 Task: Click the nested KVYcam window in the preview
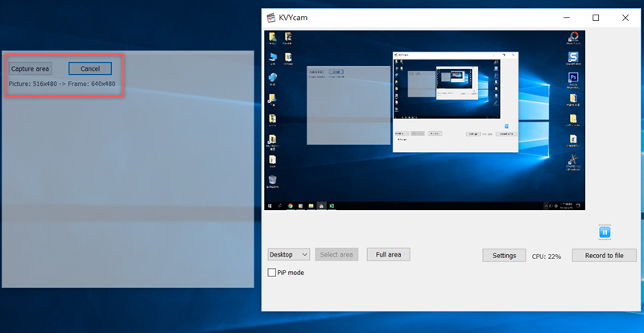(x=455, y=101)
